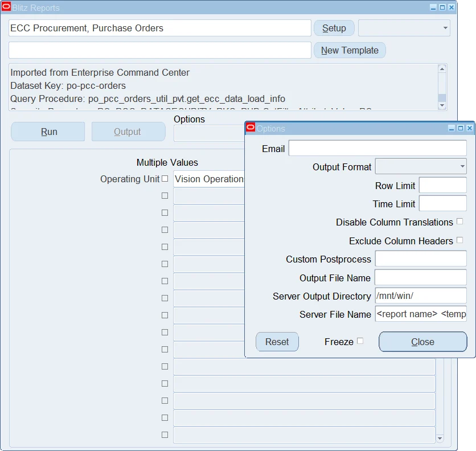This screenshot has height=451, width=476.
Task: Close the Options window with X icon
Action: click(469, 128)
